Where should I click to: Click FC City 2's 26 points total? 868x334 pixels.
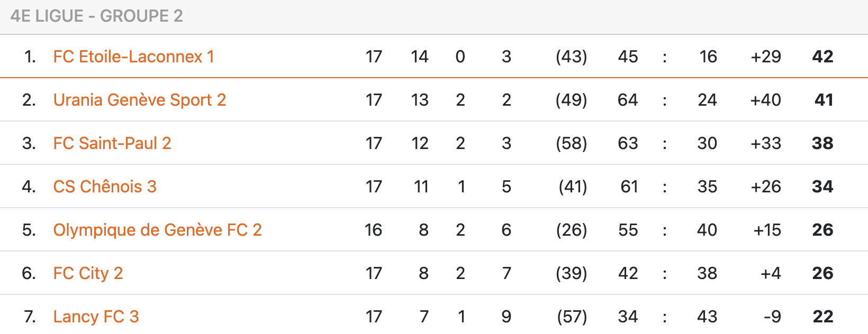822,273
